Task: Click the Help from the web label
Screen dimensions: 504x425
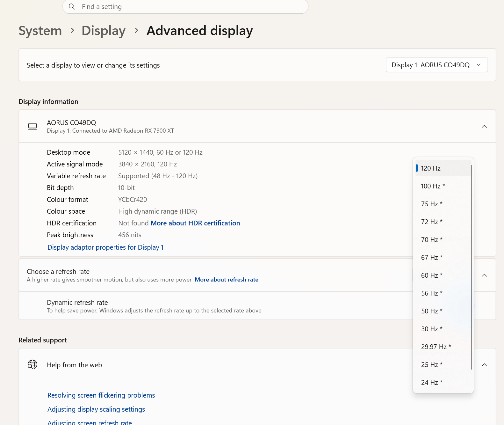Action: tap(74, 365)
